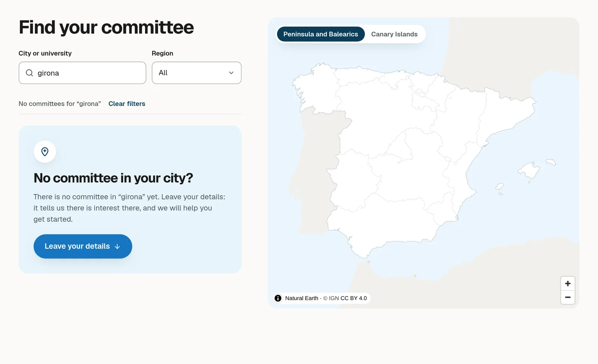Click the map attribution info icon
Screen dimensions: 598x364
tap(278, 298)
